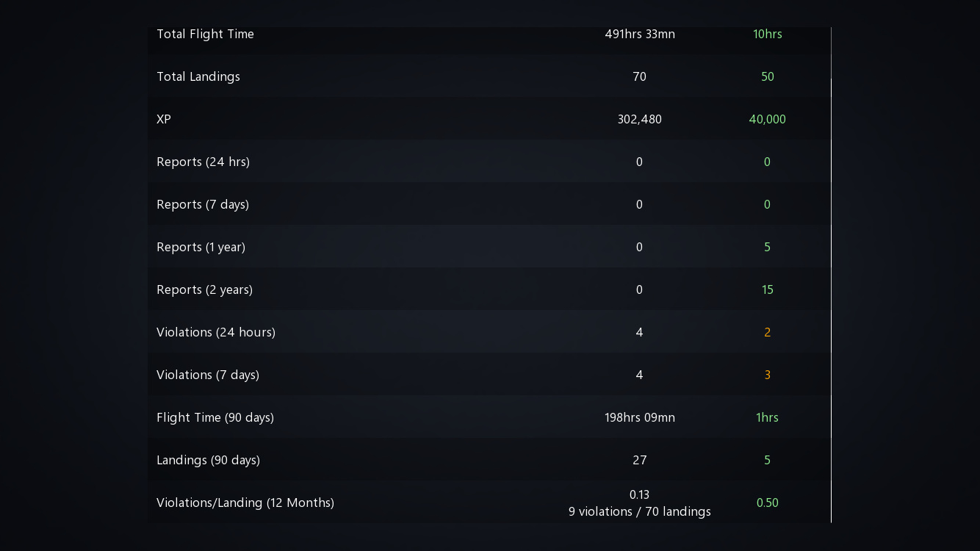
Task: Click the Reports (2 years) label
Action: 204,289
